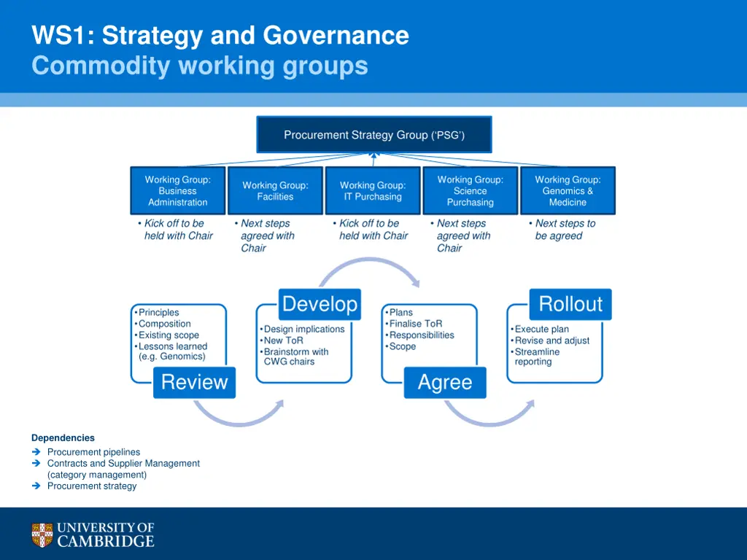Select the 'WS1: Strategy and Governance' title
This screenshot has width=747, height=560.
click(x=220, y=35)
